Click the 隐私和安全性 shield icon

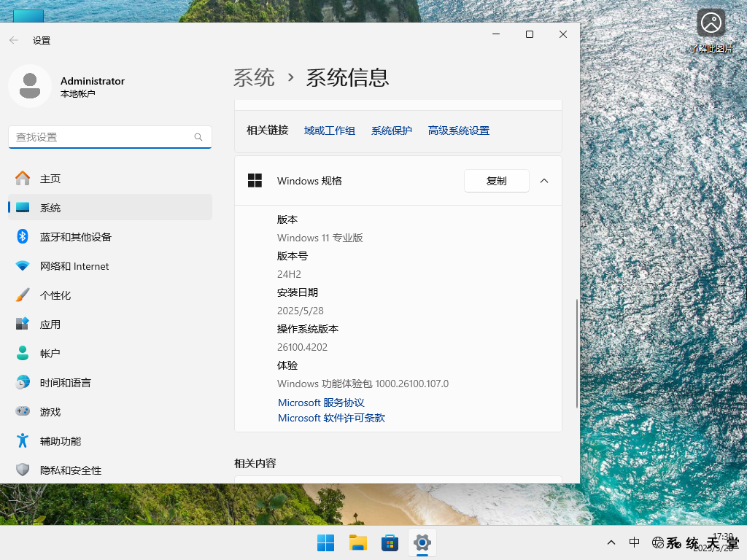[x=23, y=470]
